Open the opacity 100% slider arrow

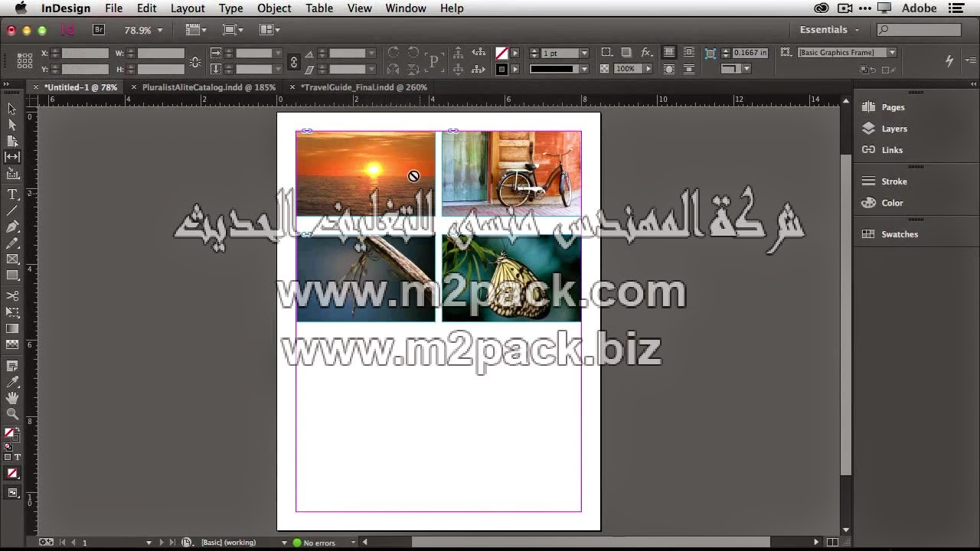coord(648,69)
